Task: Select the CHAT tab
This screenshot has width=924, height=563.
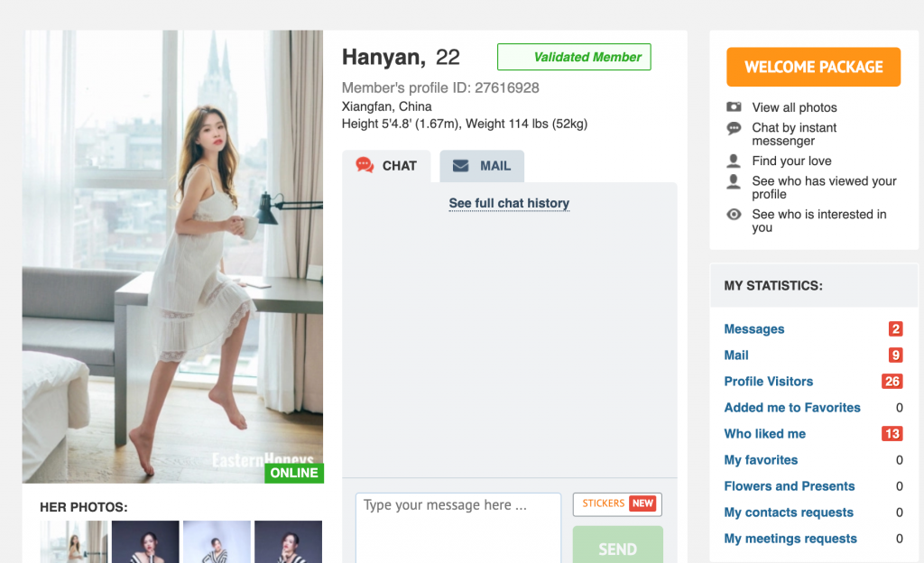Action: click(x=386, y=166)
